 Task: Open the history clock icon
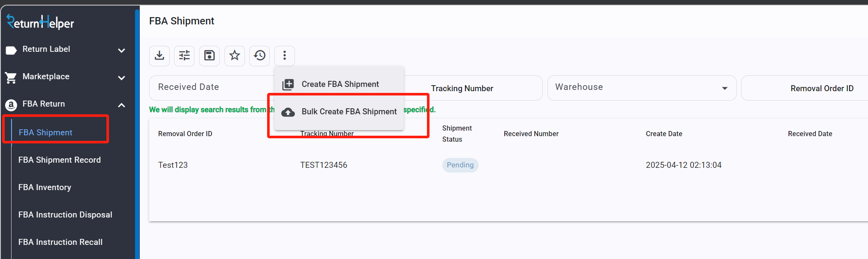point(259,56)
